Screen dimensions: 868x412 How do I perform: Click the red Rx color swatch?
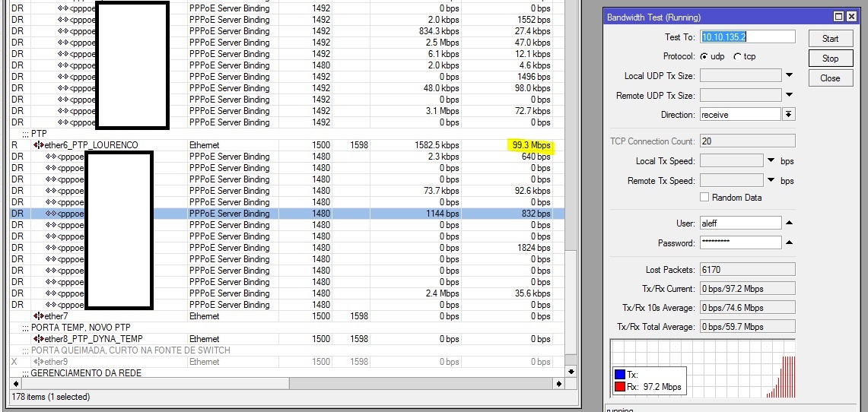click(x=619, y=387)
